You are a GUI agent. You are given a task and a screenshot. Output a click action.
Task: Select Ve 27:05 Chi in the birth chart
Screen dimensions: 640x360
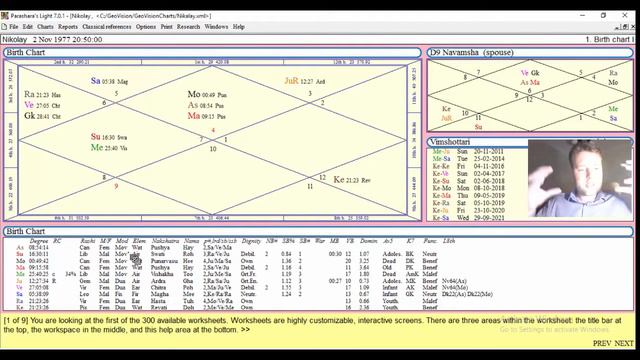pos(42,105)
